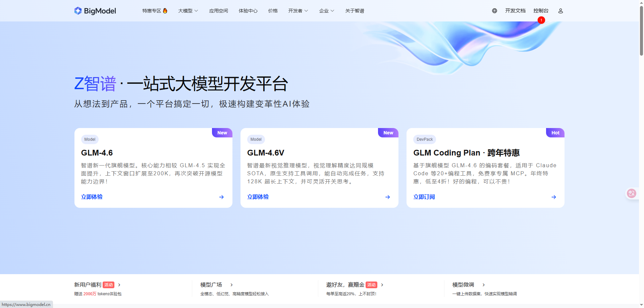Click the chevron next to 模型广场
The width and height of the screenshot is (644, 308).
point(231,285)
